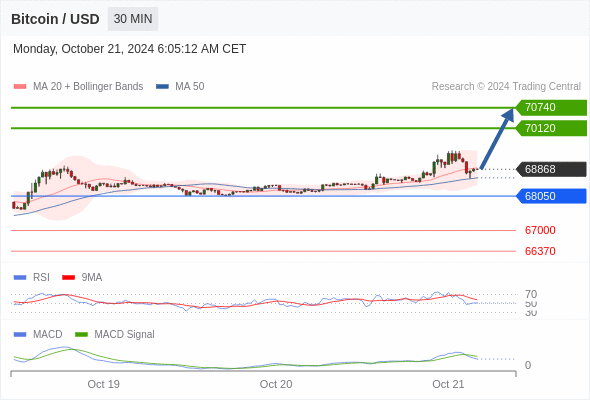Click the blue upward trend arrow
Viewport: 590px width, 400px height.
pyautogui.click(x=497, y=138)
